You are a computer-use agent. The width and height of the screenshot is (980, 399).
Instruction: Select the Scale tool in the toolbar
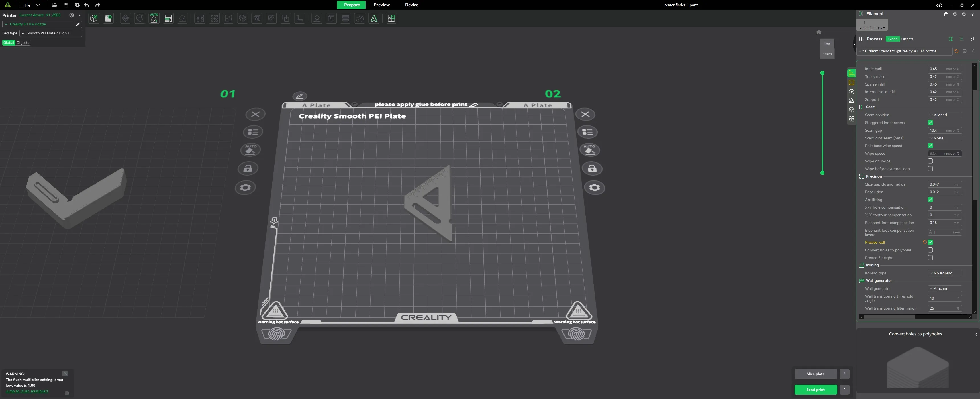pyautogui.click(x=228, y=18)
